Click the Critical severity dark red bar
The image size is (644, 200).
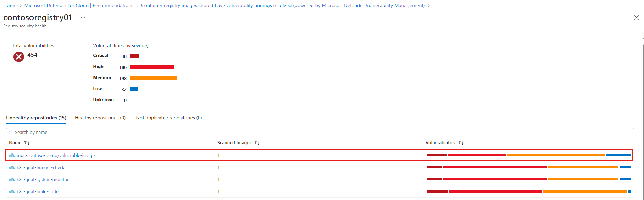tap(134, 56)
